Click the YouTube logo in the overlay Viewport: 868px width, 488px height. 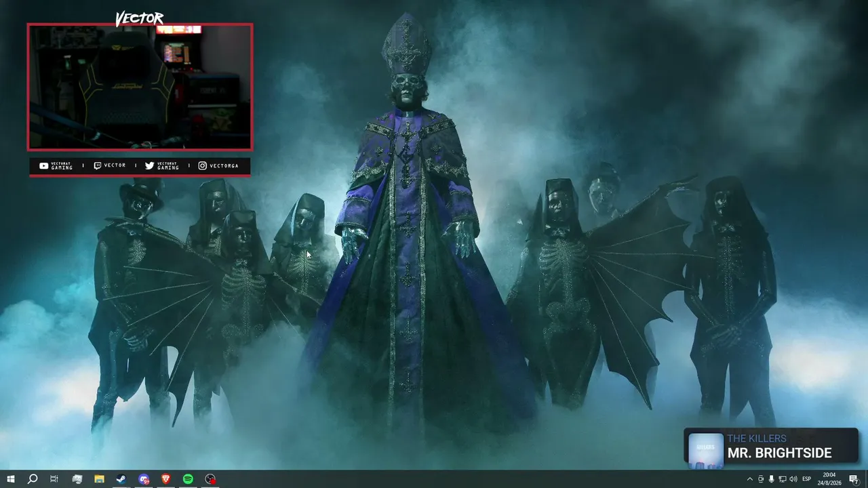(x=44, y=166)
